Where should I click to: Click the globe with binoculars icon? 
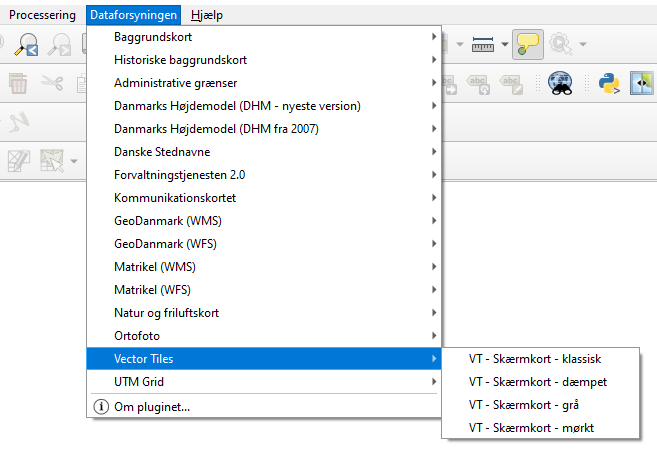point(560,83)
